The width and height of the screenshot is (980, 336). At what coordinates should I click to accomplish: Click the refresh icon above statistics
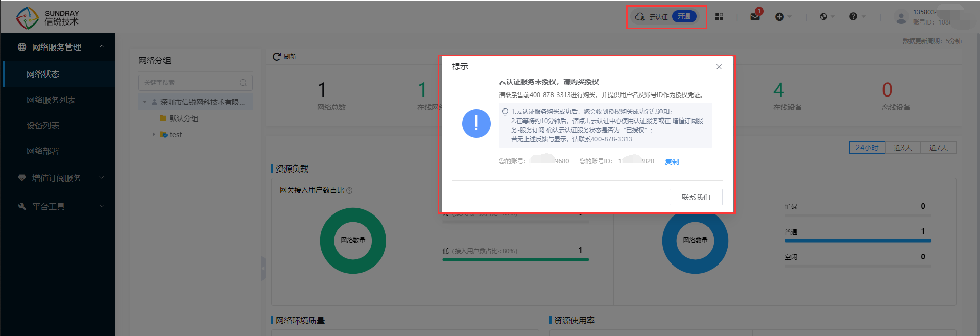pos(277,56)
